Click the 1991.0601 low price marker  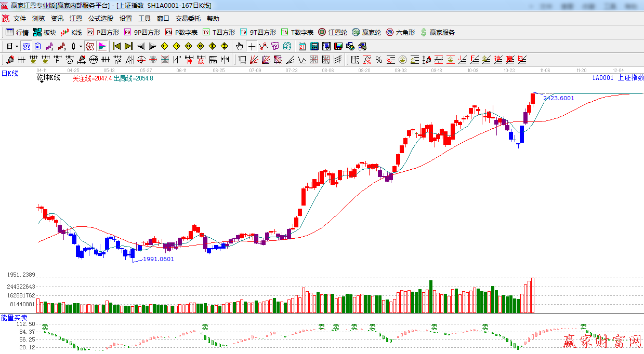coord(159,259)
